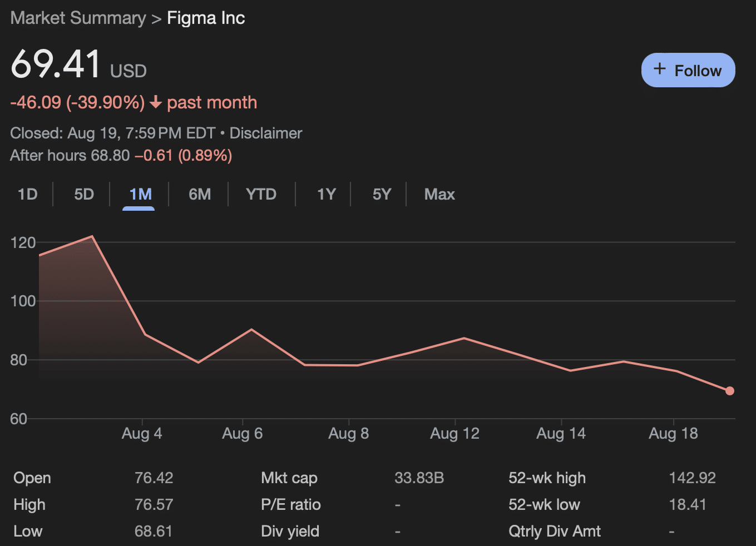Go back to Market Summary
Image resolution: width=756 pixels, height=546 pixels.
pyautogui.click(x=77, y=17)
